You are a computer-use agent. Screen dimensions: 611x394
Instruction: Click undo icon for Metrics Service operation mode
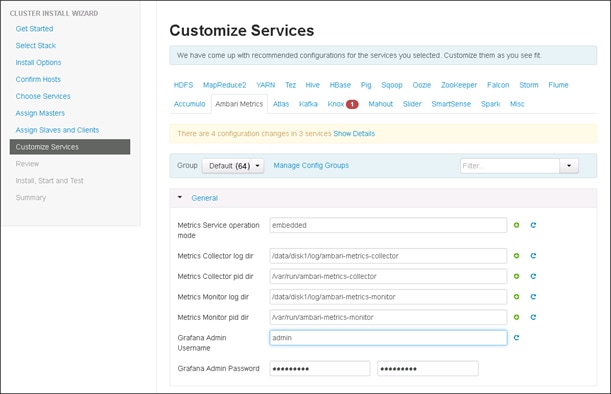coord(533,225)
